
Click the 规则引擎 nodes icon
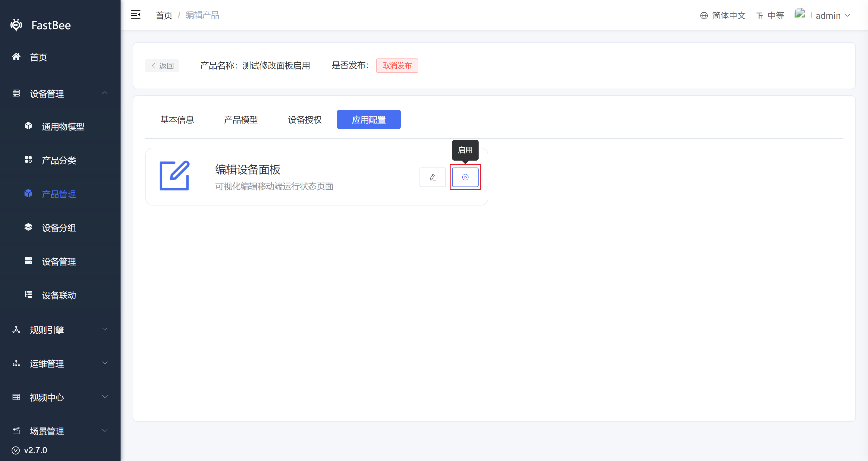[x=16, y=330]
